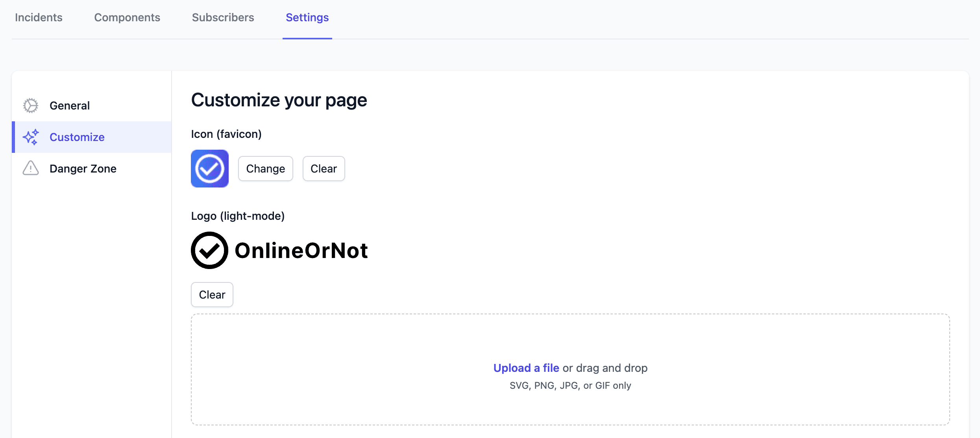Click the warning triangle beside Danger Zone
980x438 pixels.
(31, 168)
